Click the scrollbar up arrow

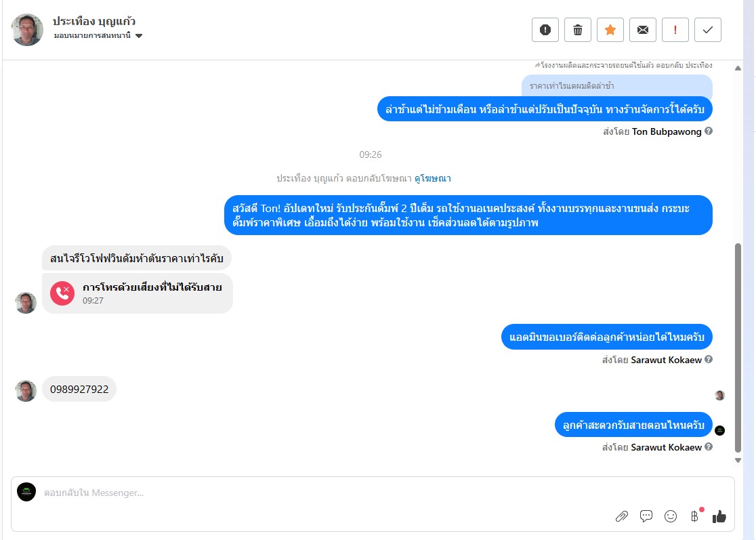[738, 66]
